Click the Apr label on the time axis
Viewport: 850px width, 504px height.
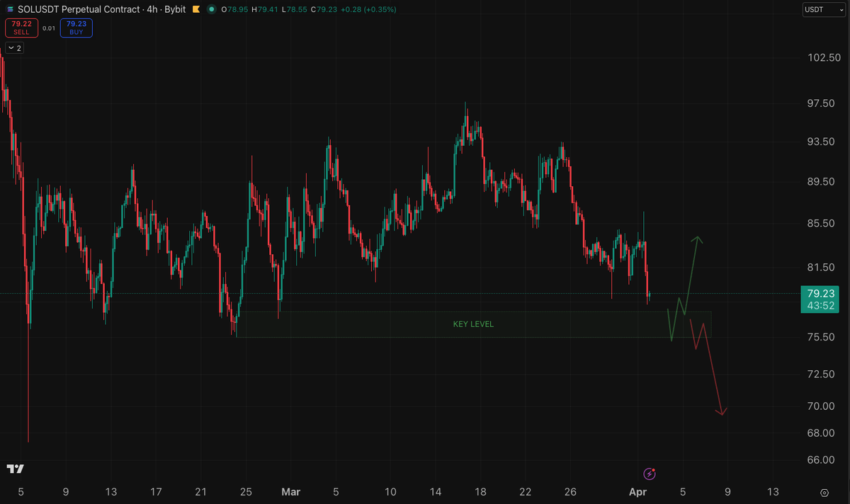pos(637,491)
